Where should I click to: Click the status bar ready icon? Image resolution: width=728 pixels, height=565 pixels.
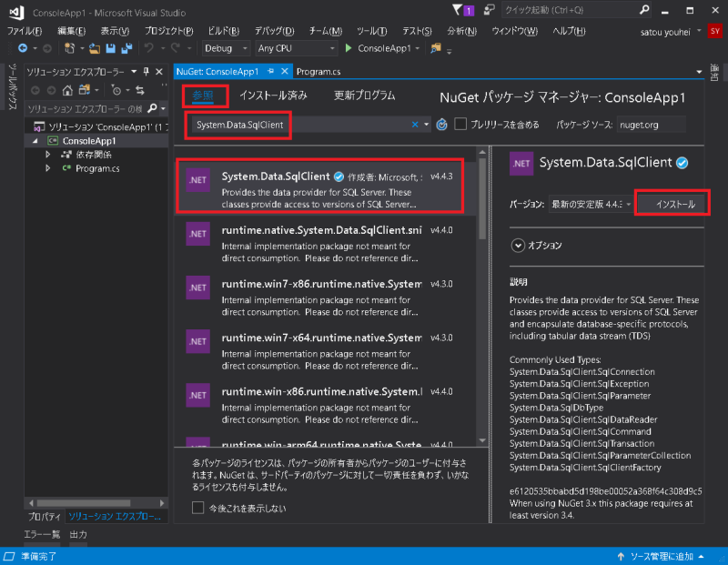point(9,556)
